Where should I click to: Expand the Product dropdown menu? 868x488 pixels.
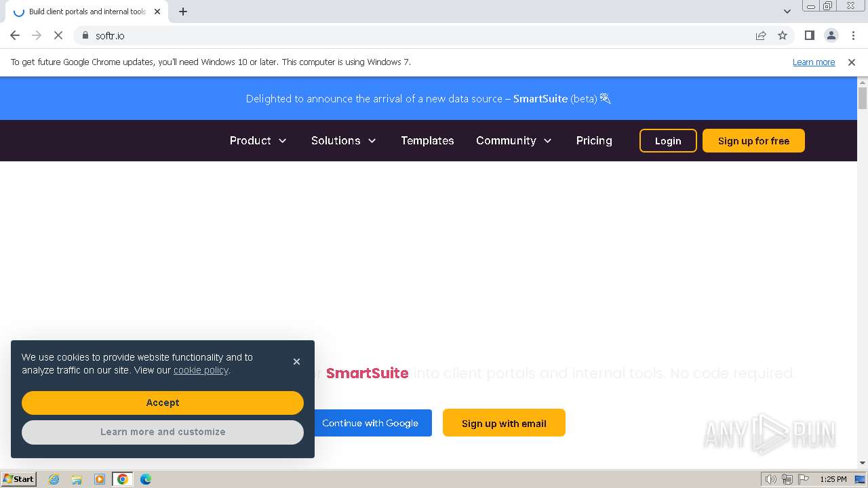point(258,140)
